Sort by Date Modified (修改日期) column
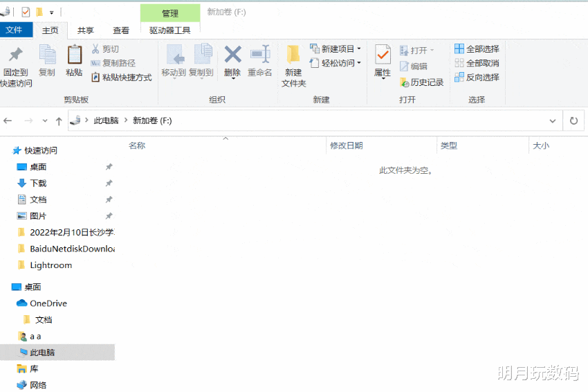Viewport: 588px width, 392px height. (346, 145)
